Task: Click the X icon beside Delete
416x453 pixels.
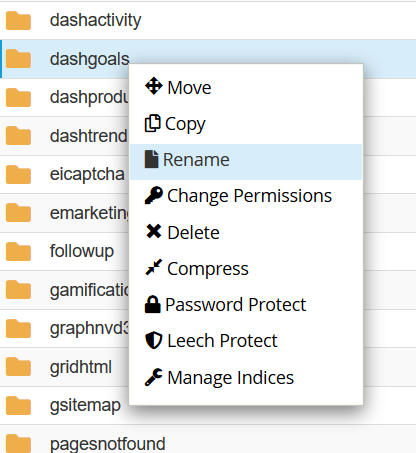Action: 154,231
